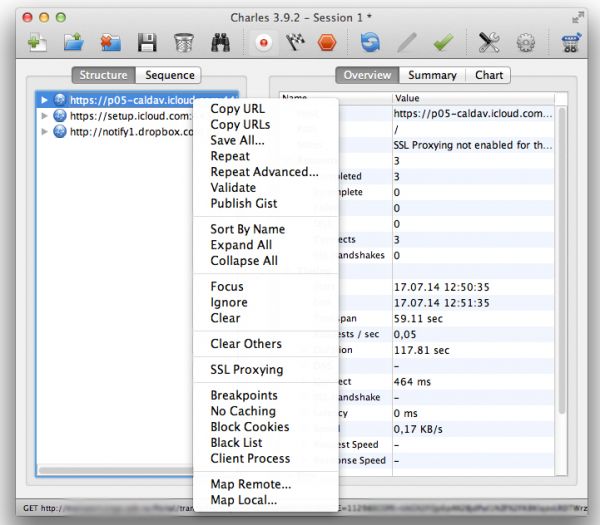This screenshot has height=525, width=600.
Task: Click the green Validate checkmark icon
Action: pos(443,44)
